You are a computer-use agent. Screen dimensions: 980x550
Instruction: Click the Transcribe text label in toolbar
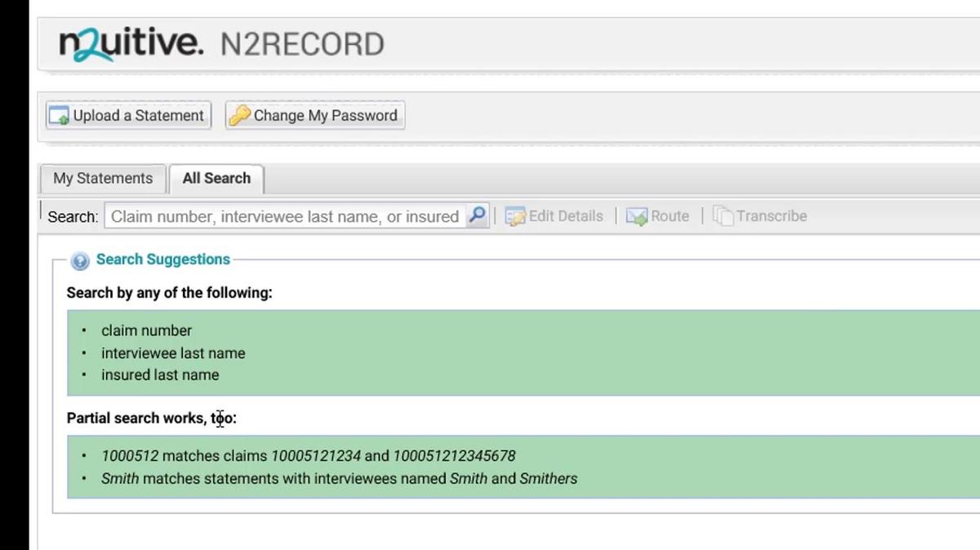pos(771,216)
